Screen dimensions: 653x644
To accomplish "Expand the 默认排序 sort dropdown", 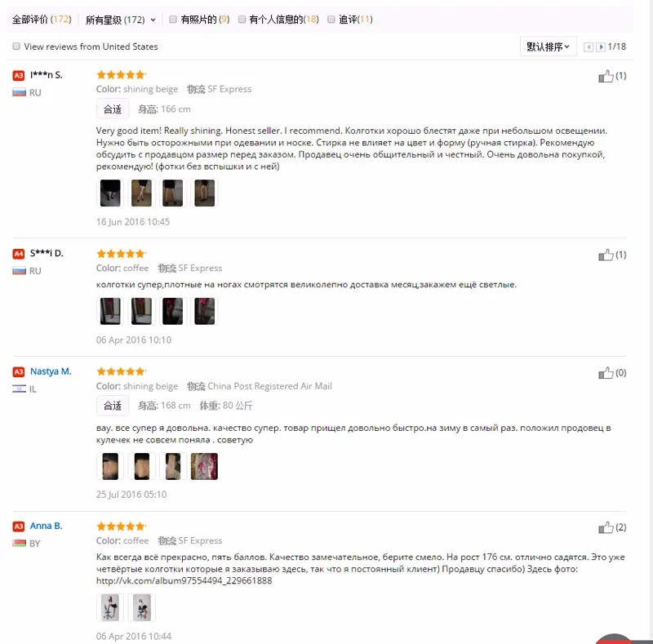I will (548, 47).
